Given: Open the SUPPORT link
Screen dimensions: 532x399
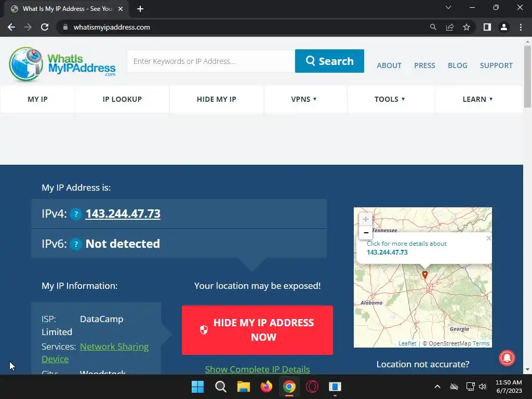Looking at the screenshot, I should pyautogui.click(x=496, y=65).
